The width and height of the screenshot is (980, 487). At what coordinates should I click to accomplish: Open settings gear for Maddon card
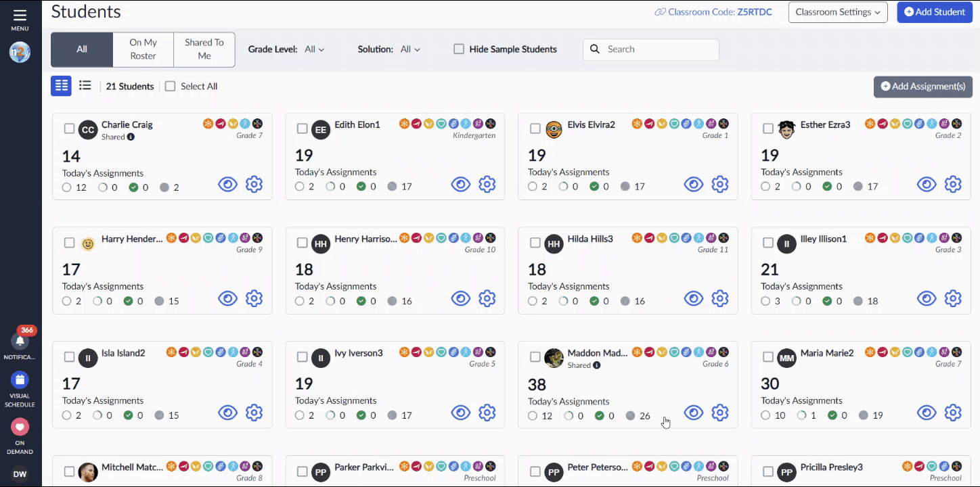pos(720,413)
